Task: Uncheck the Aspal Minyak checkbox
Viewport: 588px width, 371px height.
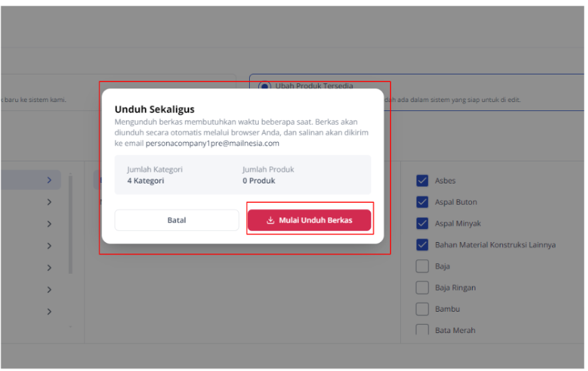Action: [x=422, y=223]
